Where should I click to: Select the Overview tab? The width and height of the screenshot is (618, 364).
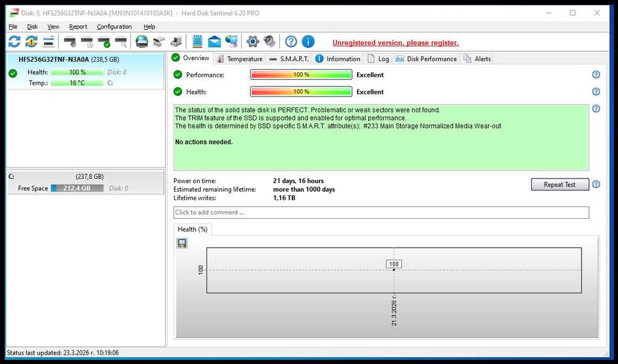point(191,58)
